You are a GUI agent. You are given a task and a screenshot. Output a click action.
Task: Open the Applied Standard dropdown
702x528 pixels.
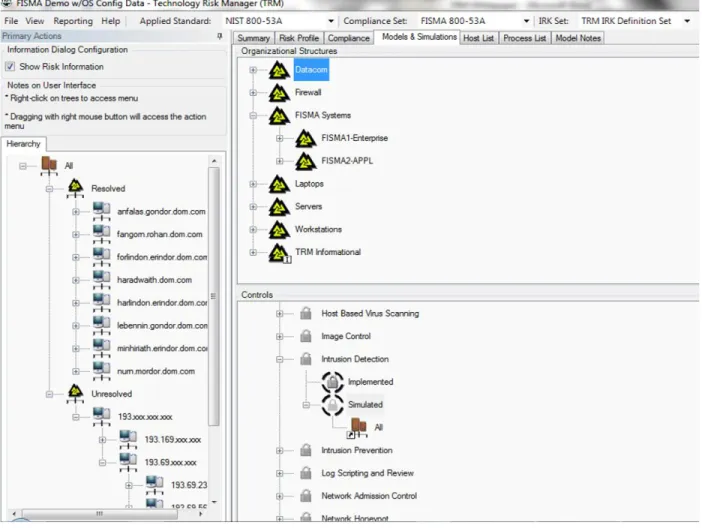point(330,21)
